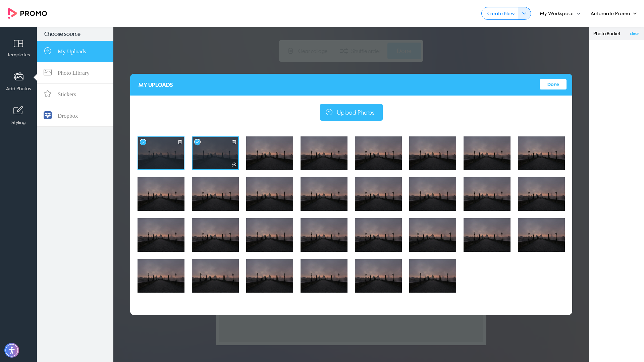Zoom into the second selected upload
The height and width of the screenshot is (362, 644).
pos(234,165)
